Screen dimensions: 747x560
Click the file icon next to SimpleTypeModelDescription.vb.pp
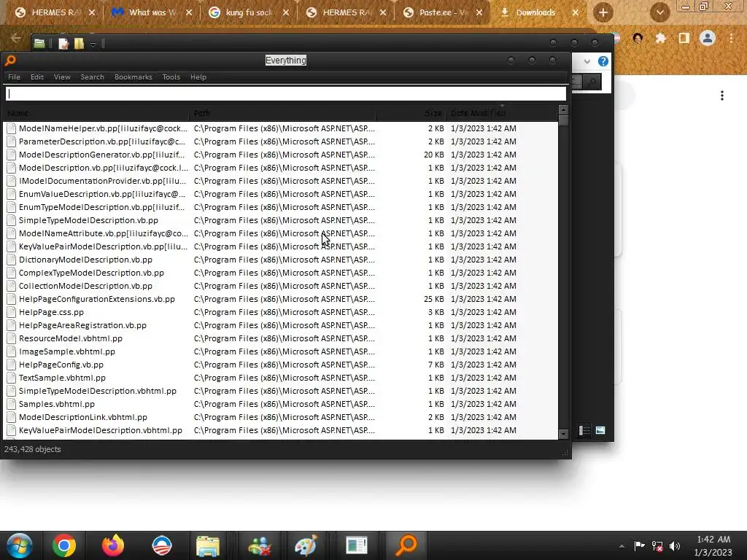(x=11, y=220)
